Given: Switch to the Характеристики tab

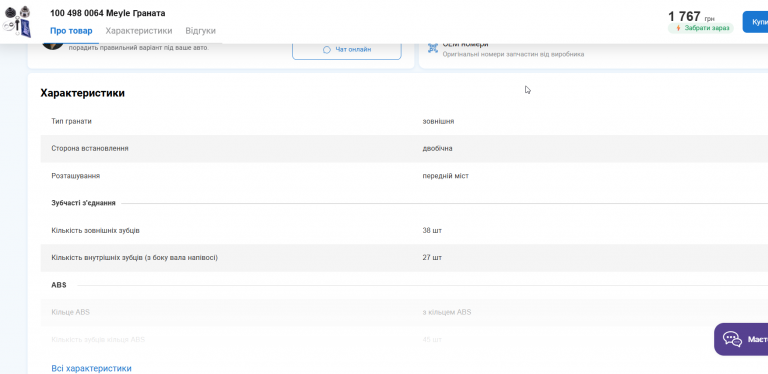Looking at the screenshot, I should point(139,31).
